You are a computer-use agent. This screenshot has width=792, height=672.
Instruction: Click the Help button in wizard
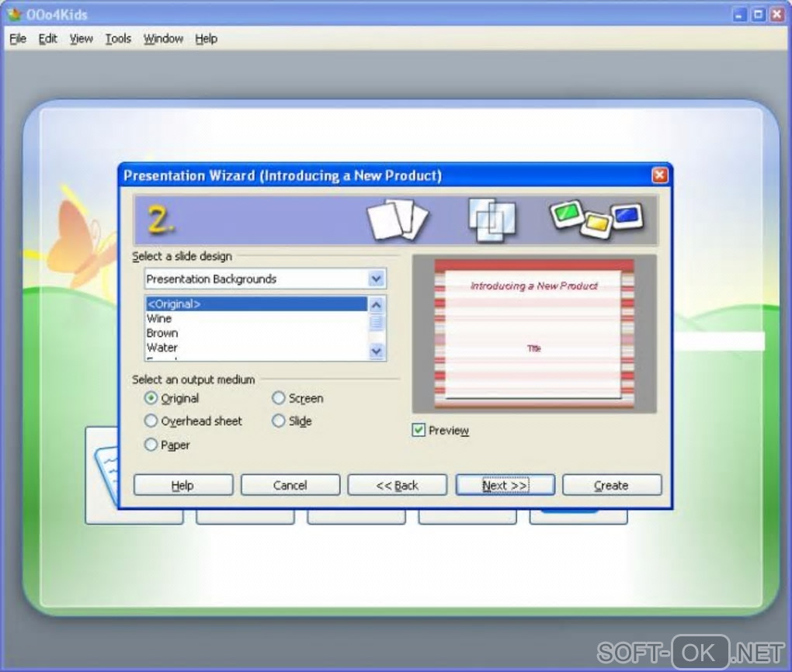tap(183, 485)
